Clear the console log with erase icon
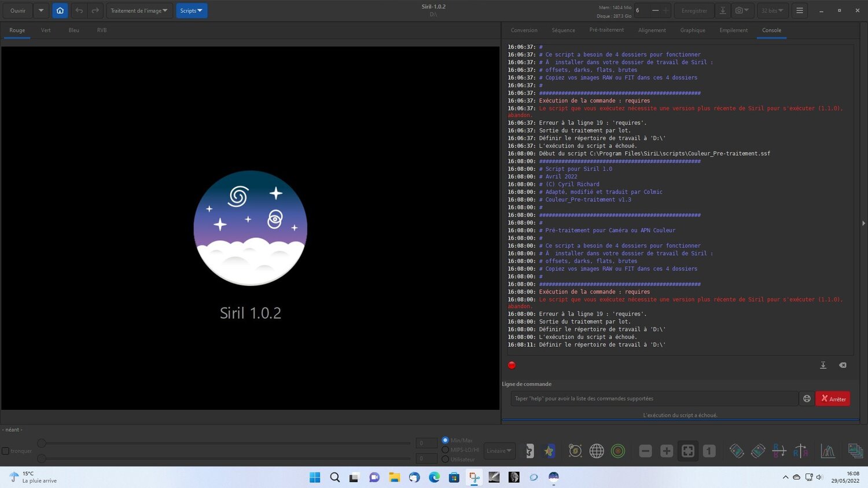Image resolution: width=868 pixels, height=488 pixels. pos(843,365)
